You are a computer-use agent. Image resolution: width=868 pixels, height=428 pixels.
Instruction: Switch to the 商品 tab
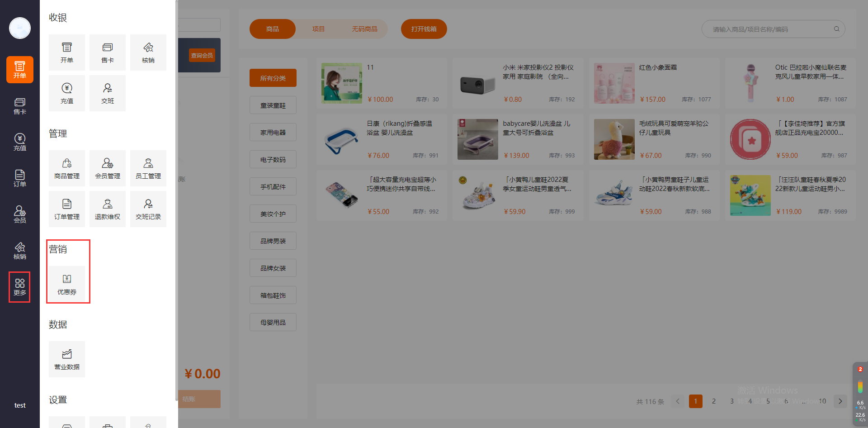point(273,29)
